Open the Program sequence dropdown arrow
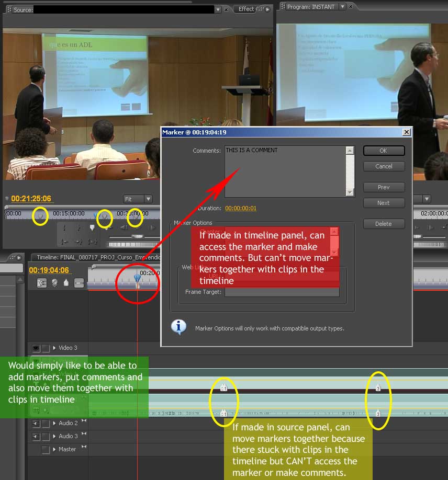Screen dimensions: 448x480 [343, 6]
